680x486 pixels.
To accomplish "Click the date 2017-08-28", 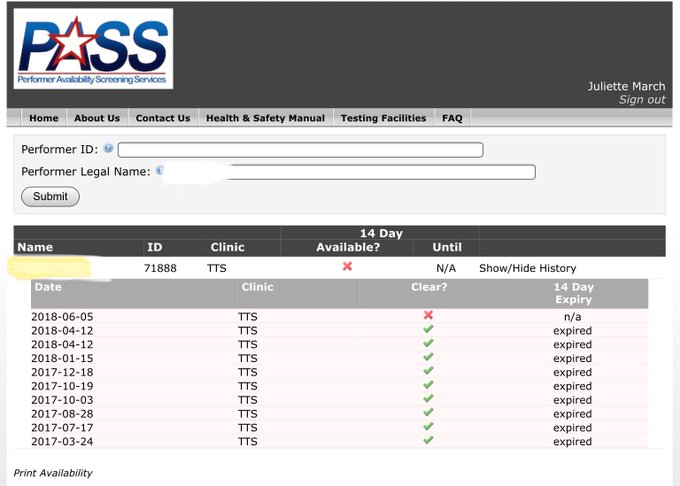I will [x=62, y=414].
